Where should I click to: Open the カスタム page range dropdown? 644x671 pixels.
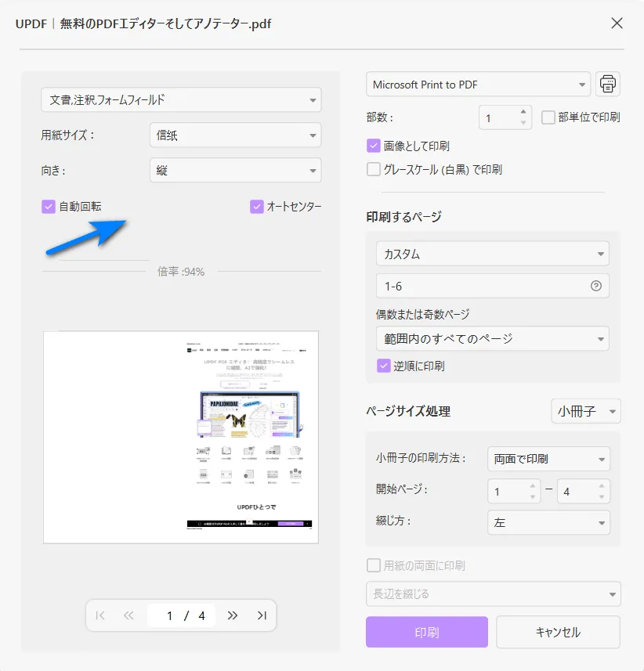[493, 254]
